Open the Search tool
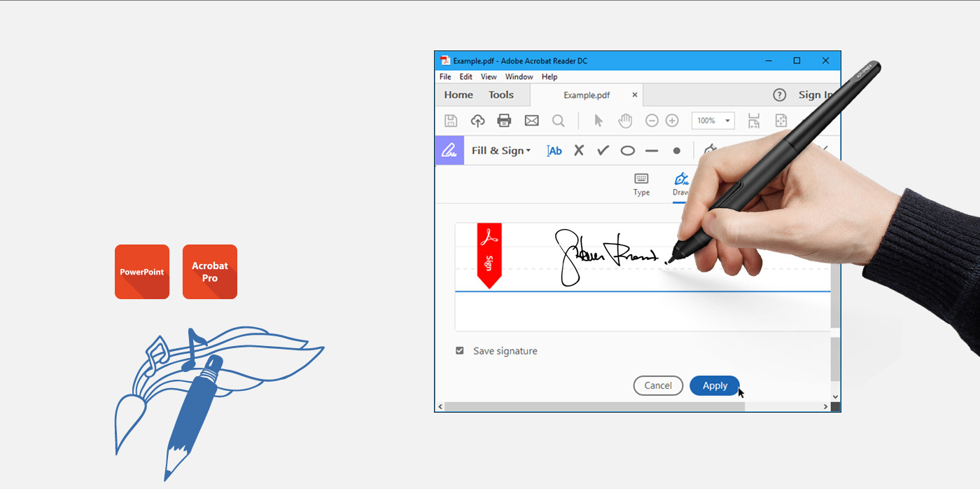 pyautogui.click(x=558, y=120)
